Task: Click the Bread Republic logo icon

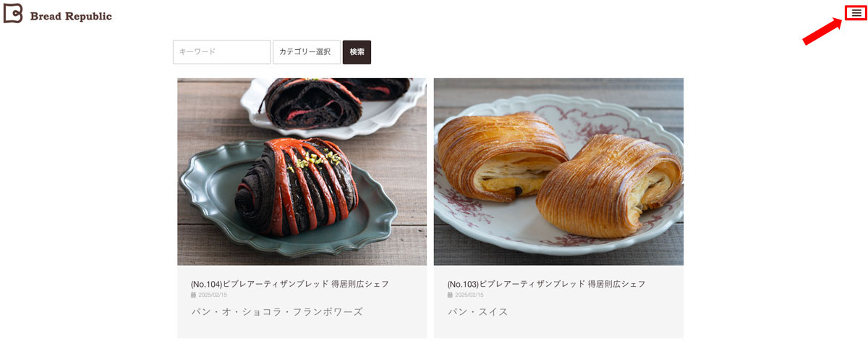Action: pos(13,14)
